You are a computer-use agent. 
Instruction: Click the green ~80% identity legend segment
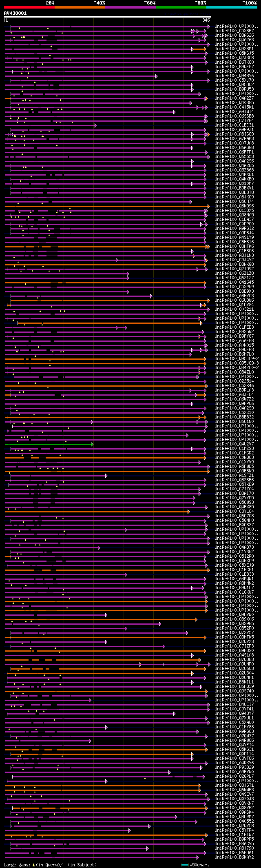click(181, 7)
